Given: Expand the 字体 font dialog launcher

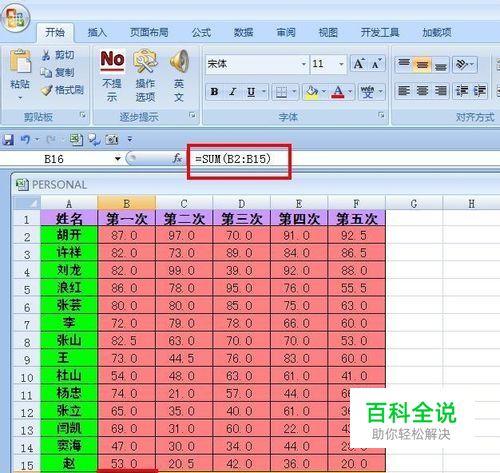Looking at the screenshot, I should pos(381,115).
